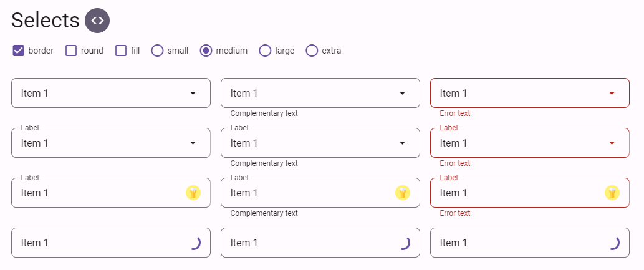Uncheck the border checkbox

[19, 51]
